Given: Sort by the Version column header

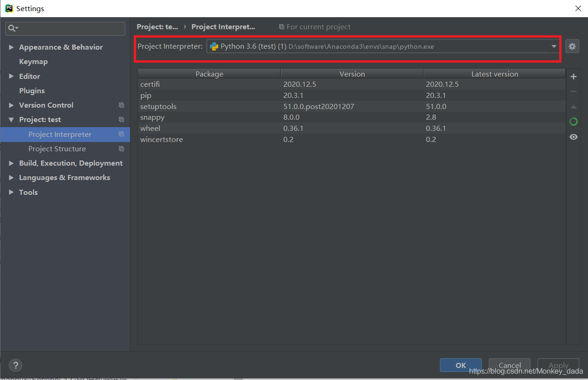Looking at the screenshot, I should [x=352, y=74].
